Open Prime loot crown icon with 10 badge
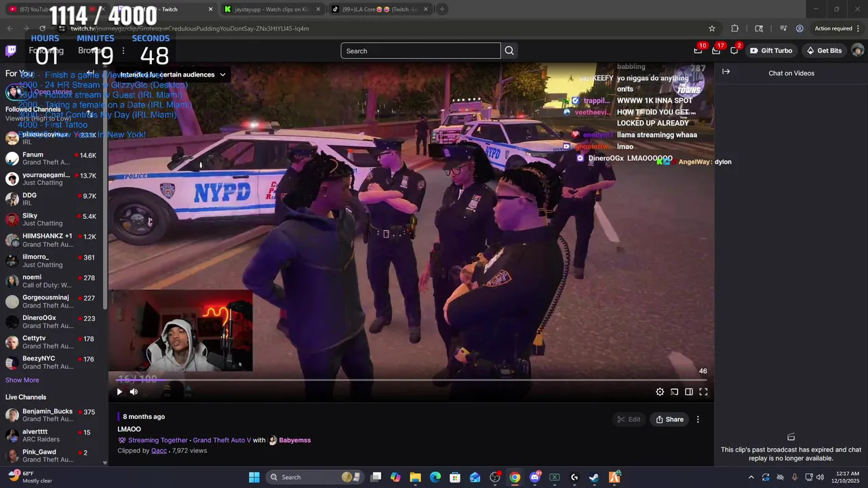 (698, 51)
